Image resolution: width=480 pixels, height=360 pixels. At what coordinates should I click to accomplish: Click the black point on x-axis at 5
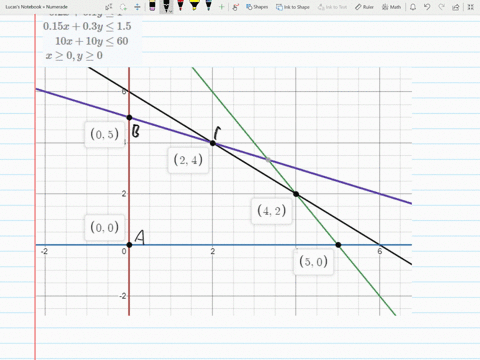coord(338,245)
